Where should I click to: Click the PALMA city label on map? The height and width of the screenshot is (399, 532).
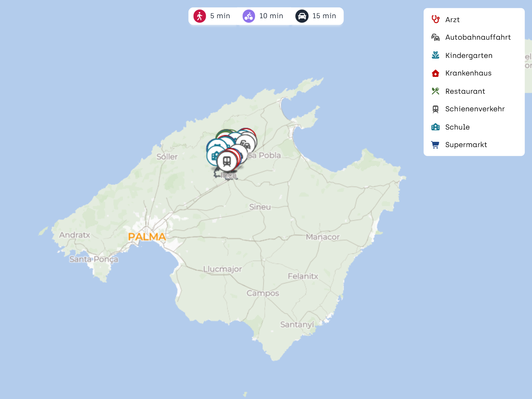(147, 237)
